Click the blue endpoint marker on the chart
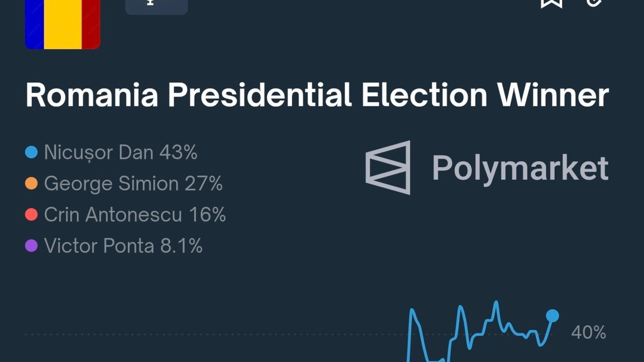 point(552,316)
